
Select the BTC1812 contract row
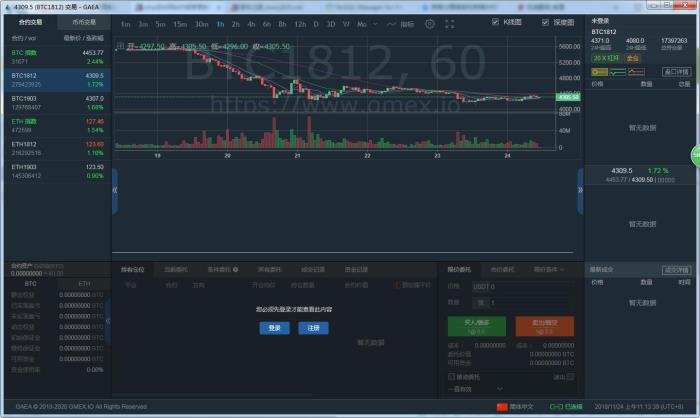pos(57,79)
